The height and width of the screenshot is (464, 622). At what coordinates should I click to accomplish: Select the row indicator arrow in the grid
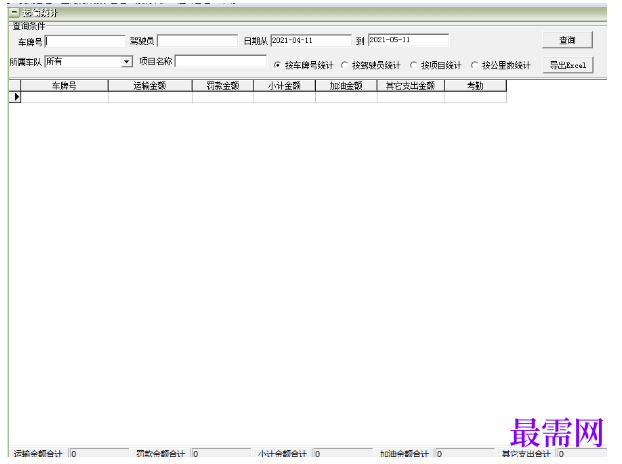pos(15,97)
